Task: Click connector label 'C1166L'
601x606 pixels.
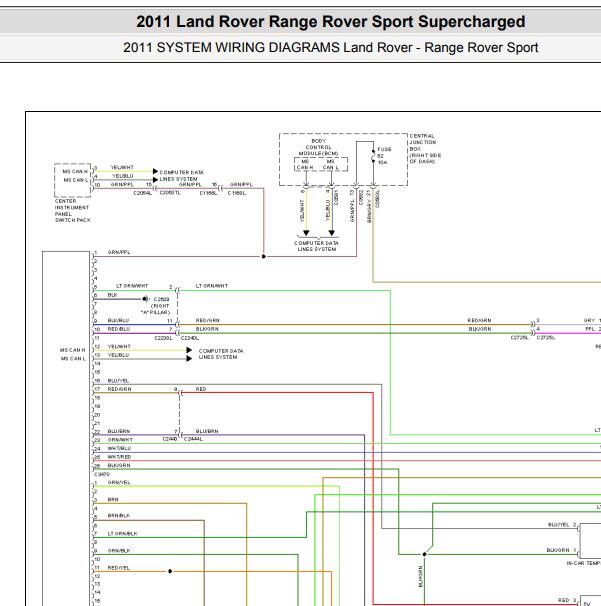Action: pos(208,193)
